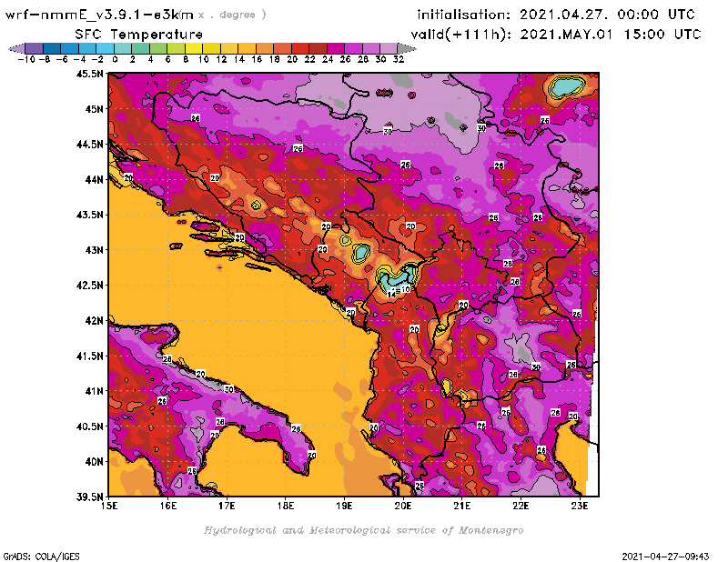Click the green 2 to 4 legend swatch

click(140, 48)
